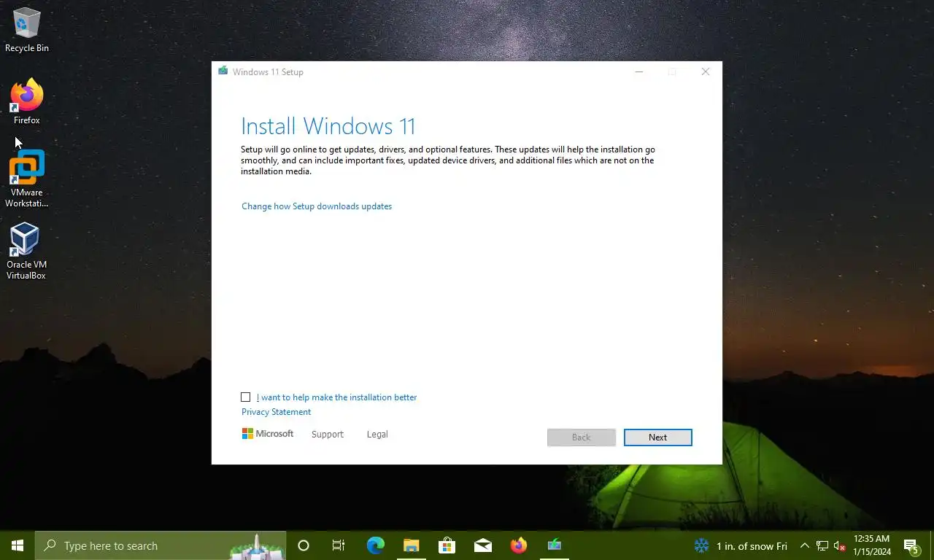Check 'I want to help make the installation better'
934x560 pixels.
coord(246,397)
